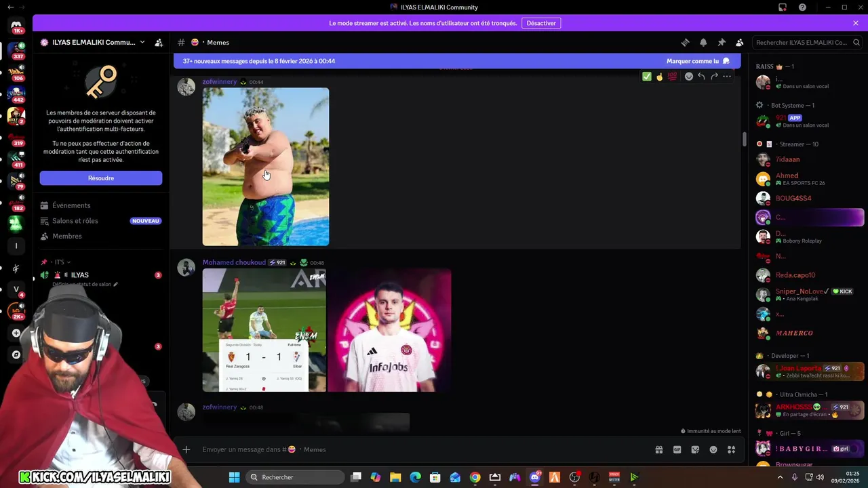This screenshot has height=488, width=868.
Task: Click username Mohamed choukoud
Action: (x=234, y=263)
